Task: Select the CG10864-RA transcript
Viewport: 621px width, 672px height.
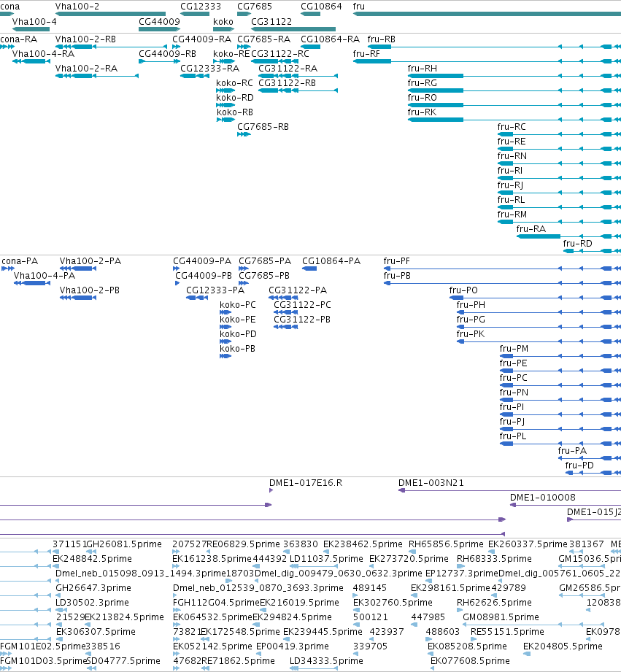Action: (311, 47)
